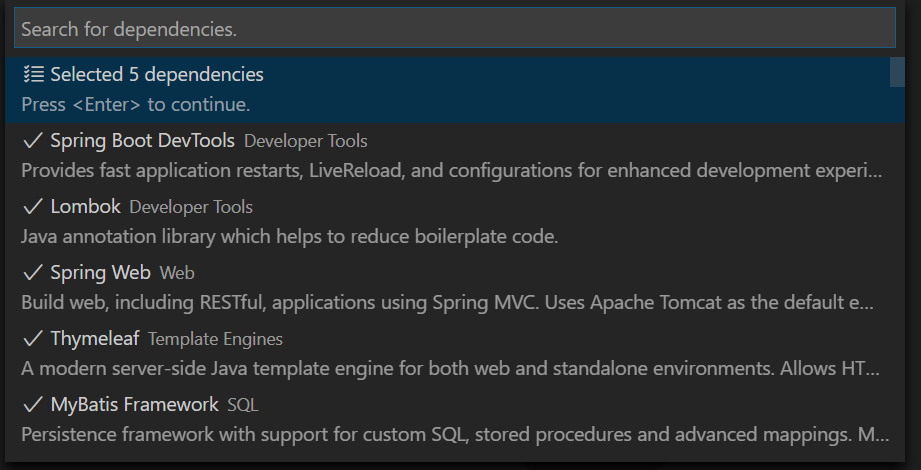The height and width of the screenshot is (470, 921).
Task: Click the Spring MVC RESTful description line
Action: click(450, 303)
